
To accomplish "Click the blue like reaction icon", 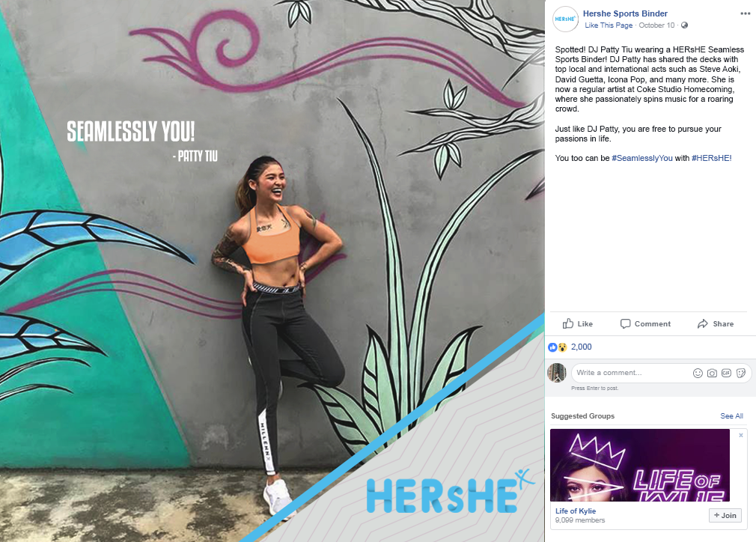I will coord(552,347).
